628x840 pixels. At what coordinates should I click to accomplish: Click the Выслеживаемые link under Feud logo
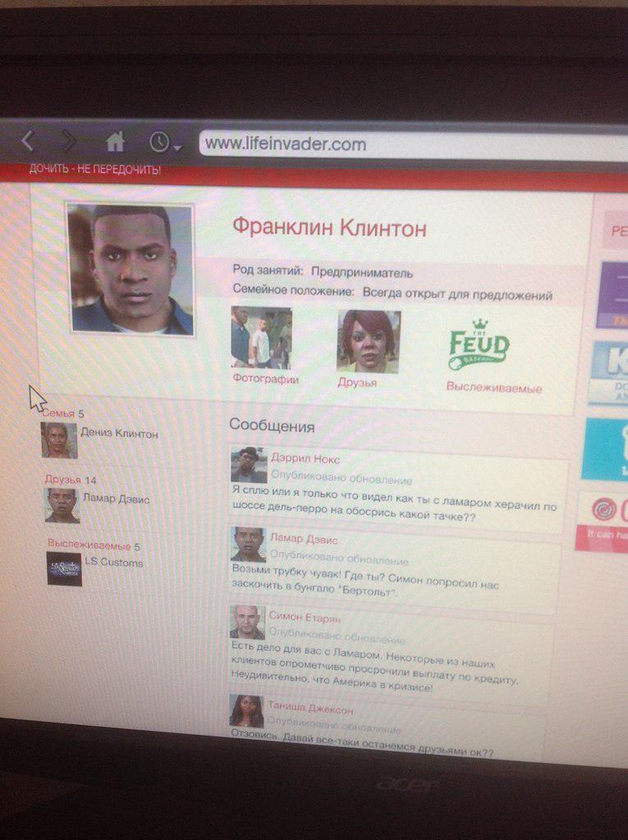pos(494,387)
